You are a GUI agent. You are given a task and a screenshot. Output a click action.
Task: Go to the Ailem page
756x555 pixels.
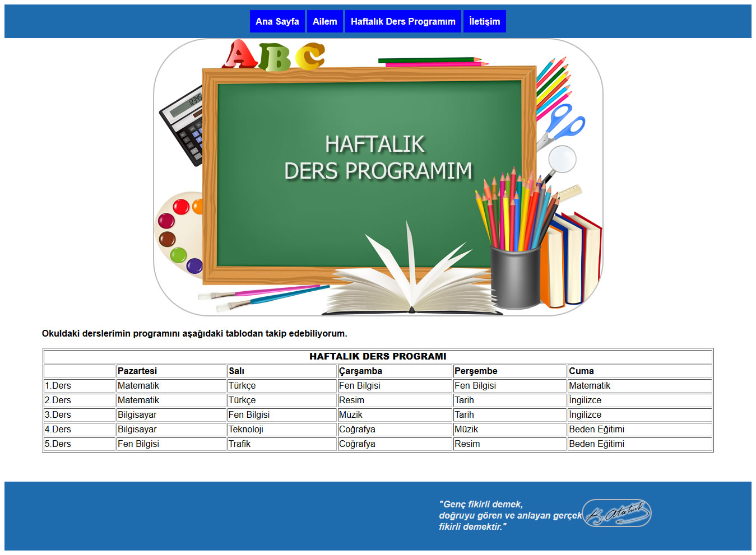coord(324,21)
